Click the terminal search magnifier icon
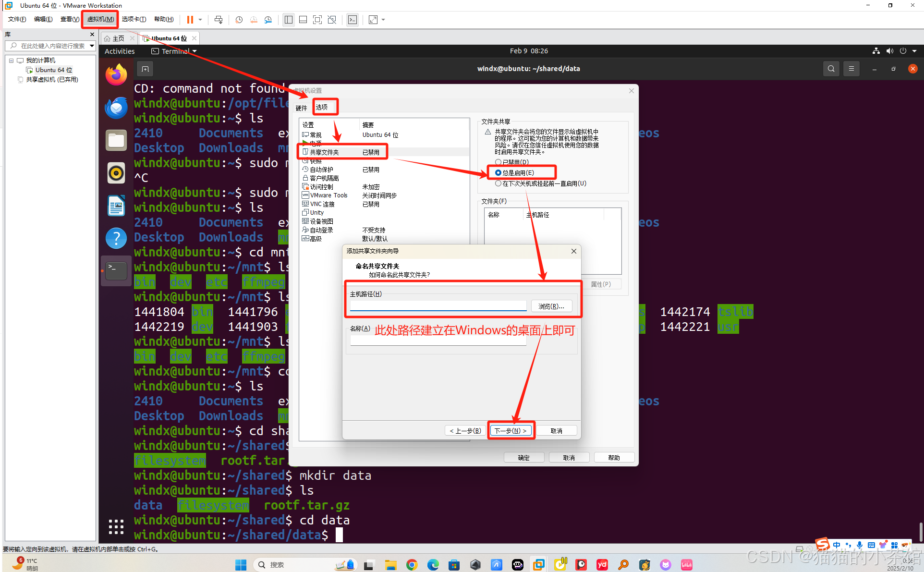 831,69
